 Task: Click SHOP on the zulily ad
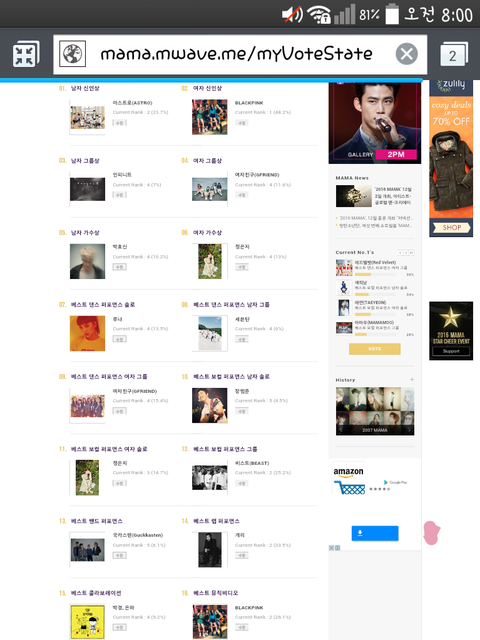451,228
